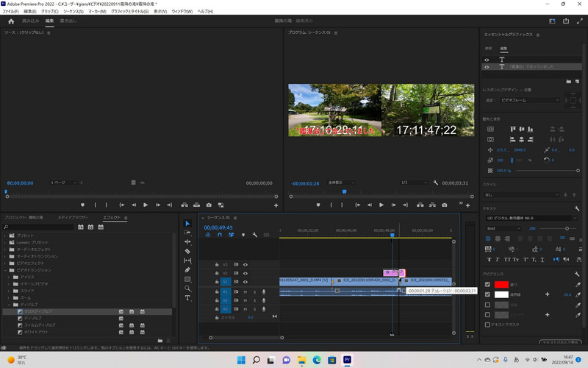
Task: Click Create Group folder icon in Essential Graphics
Action: pos(568,81)
